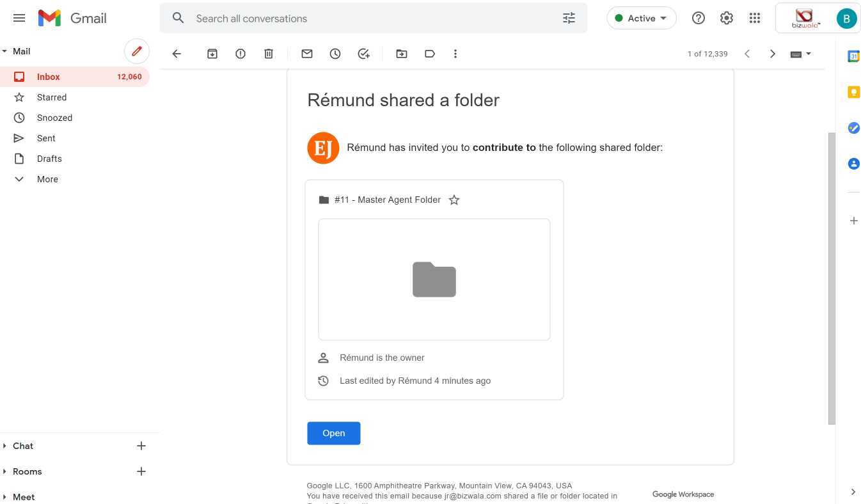Star the Master Agent Folder

[x=454, y=200]
